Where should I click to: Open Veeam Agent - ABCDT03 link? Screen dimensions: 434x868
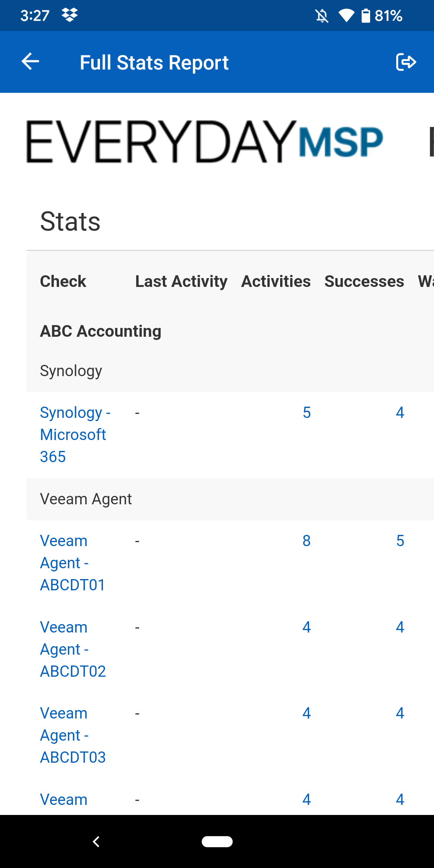point(72,735)
